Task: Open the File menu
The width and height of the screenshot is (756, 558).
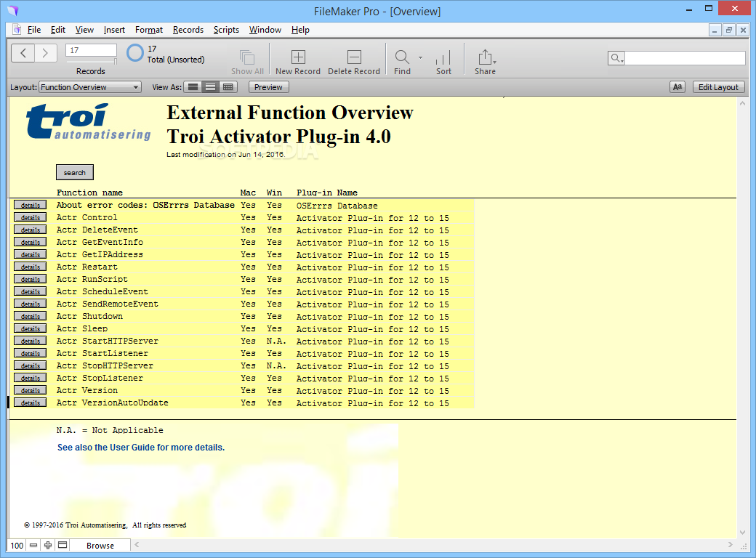Action: click(34, 30)
